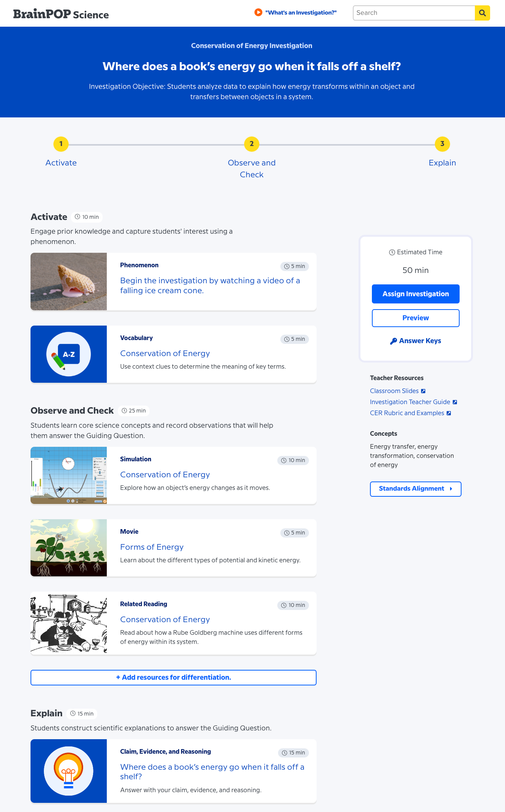Open CER Rubric and Examples external icon

pyautogui.click(x=449, y=413)
